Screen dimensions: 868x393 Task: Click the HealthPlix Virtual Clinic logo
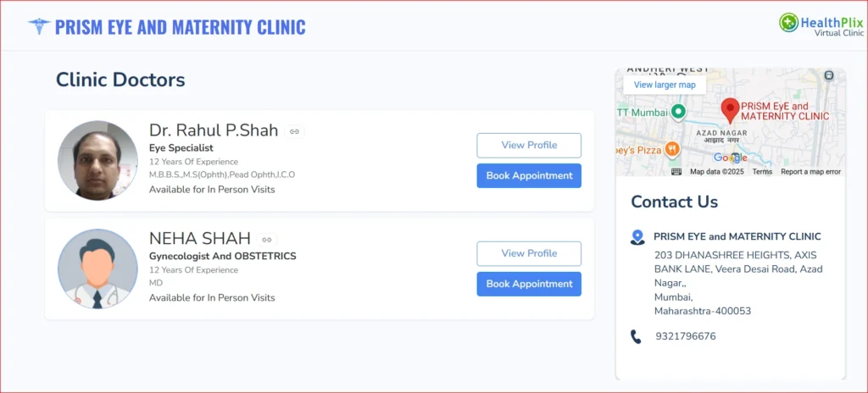(821, 25)
